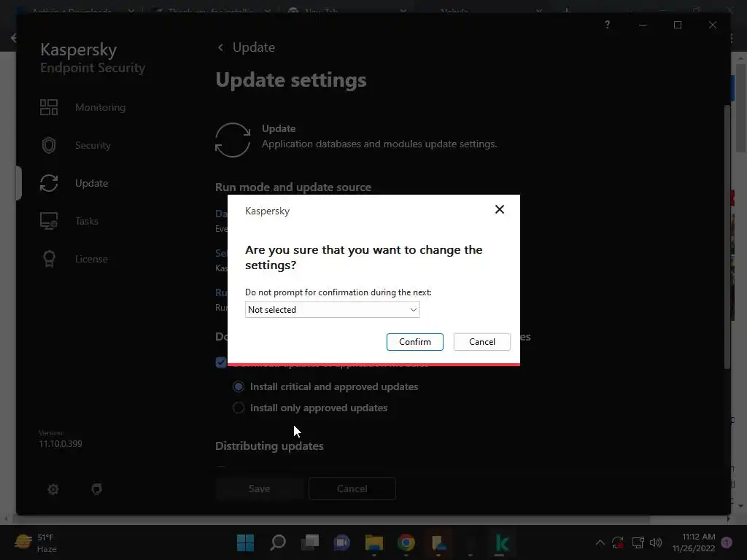Open the notification badge in tray
The width and height of the screenshot is (747, 560).
click(727, 542)
